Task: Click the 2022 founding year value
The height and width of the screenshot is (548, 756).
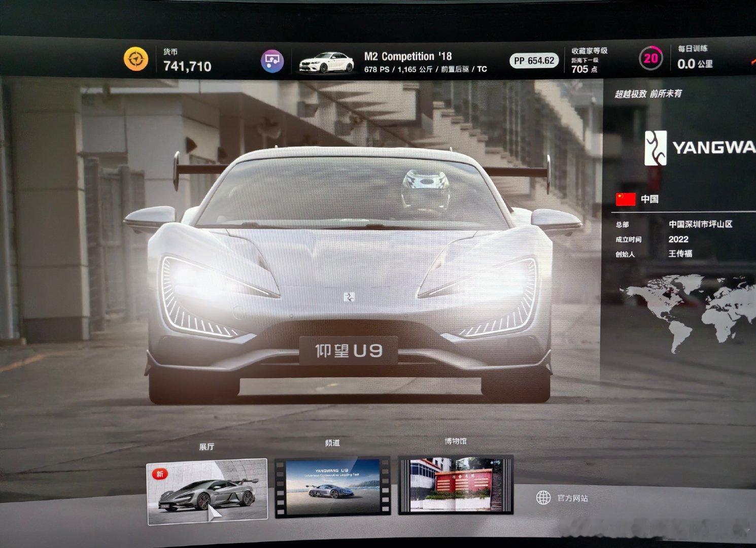Action: pos(678,239)
